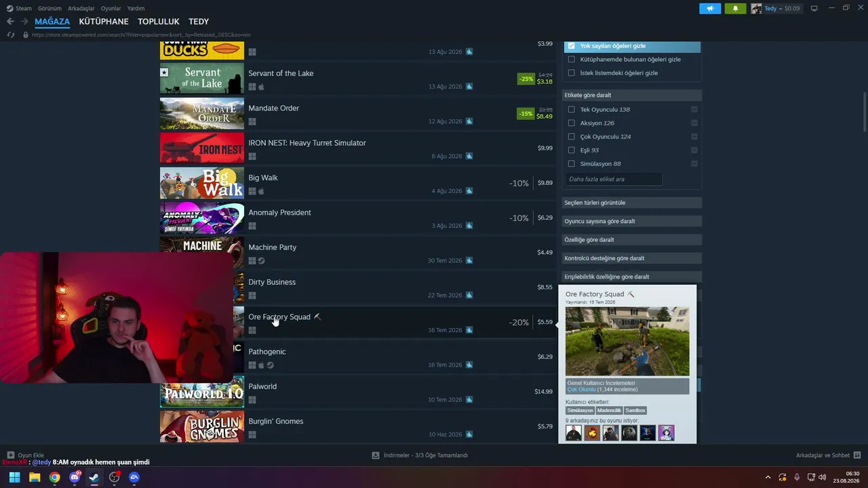Open the Steam announcements megaphone button
The width and height of the screenshot is (868, 488).
[x=710, y=9]
